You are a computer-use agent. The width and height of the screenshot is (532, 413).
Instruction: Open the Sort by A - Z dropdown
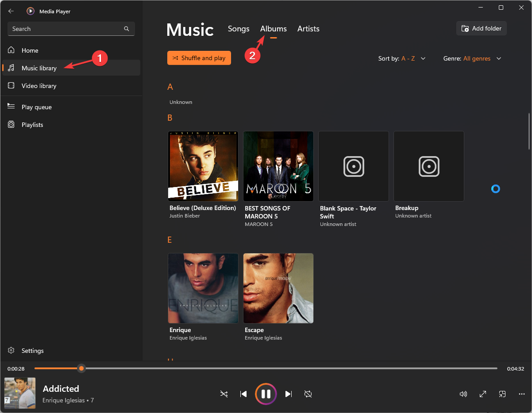402,58
